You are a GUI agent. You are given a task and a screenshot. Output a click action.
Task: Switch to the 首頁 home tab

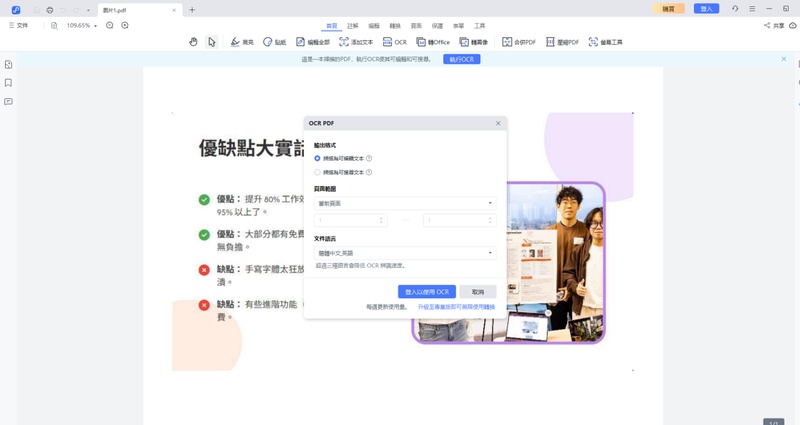(332, 26)
